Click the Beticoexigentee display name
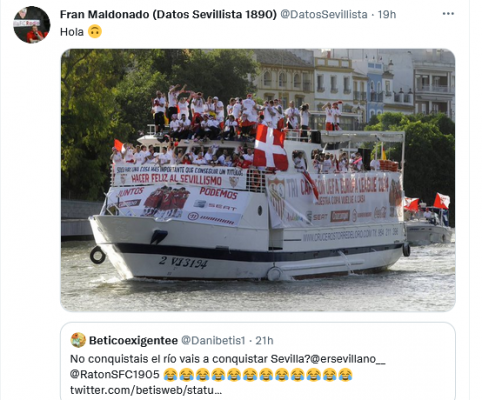Image resolution: width=482 pixels, height=400 pixels. click(x=133, y=340)
